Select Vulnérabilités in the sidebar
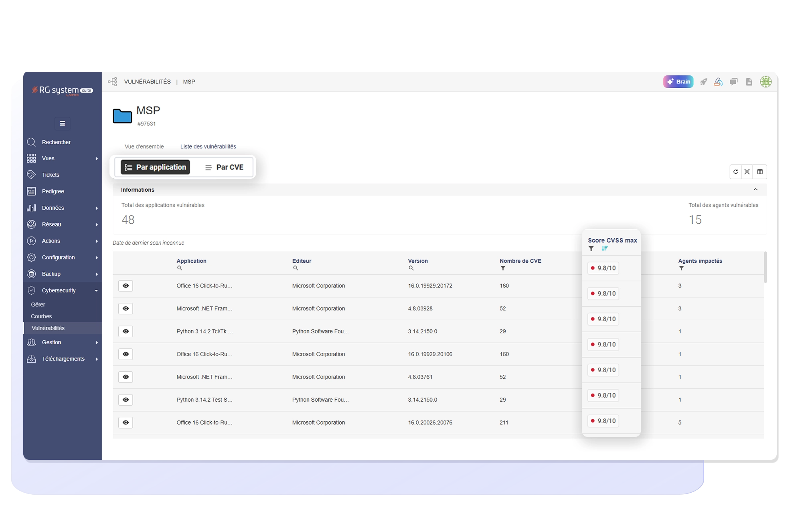The width and height of the screenshot is (802, 532). (x=63, y=328)
